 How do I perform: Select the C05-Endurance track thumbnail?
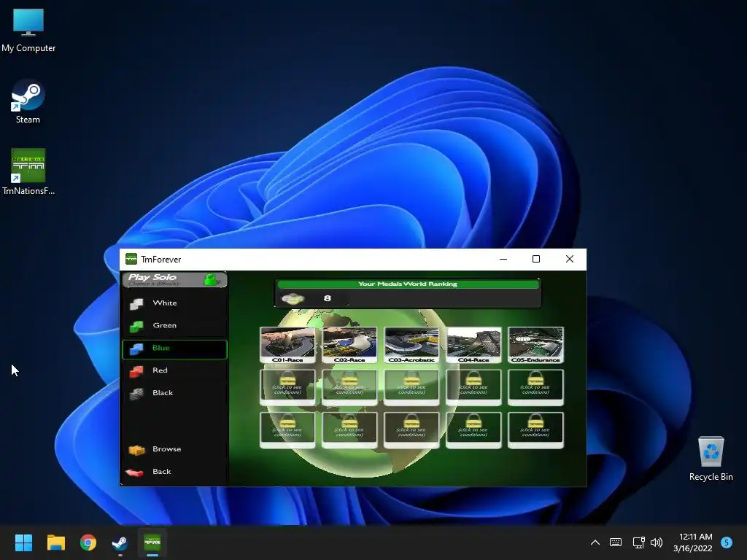tap(535, 345)
